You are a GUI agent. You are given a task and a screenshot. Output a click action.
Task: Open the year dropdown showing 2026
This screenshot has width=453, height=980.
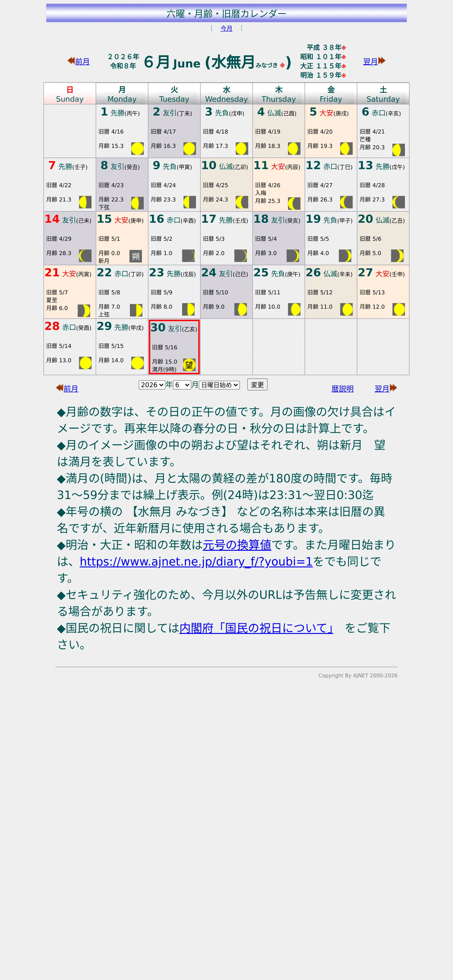coord(152,385)
